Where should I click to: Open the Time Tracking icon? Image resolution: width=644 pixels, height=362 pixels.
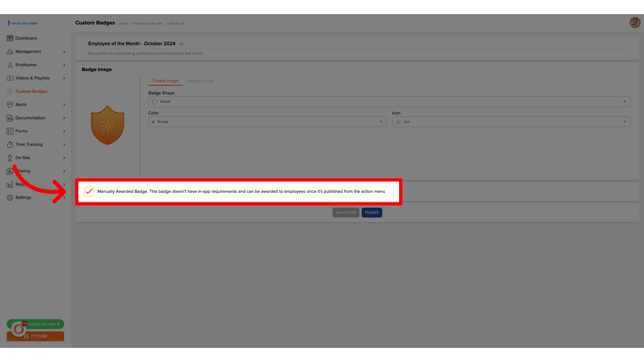tap(10, 144)
